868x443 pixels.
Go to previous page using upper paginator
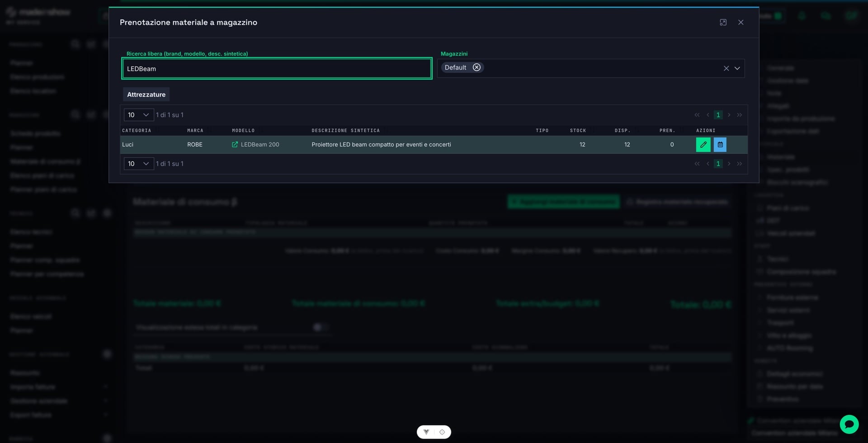click(708, 115)
